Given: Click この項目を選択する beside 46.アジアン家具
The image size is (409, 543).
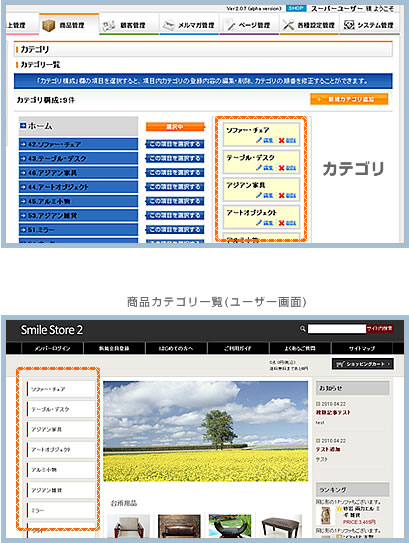Looking at the screenshot, I should (x=175, y=172).
